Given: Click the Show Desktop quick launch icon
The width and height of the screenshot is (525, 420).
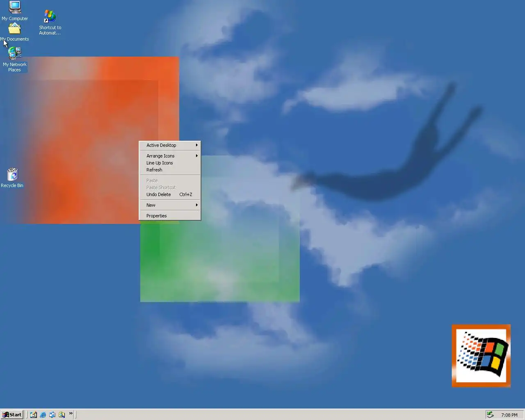Looking at the screenshot, I should (34, 415).
